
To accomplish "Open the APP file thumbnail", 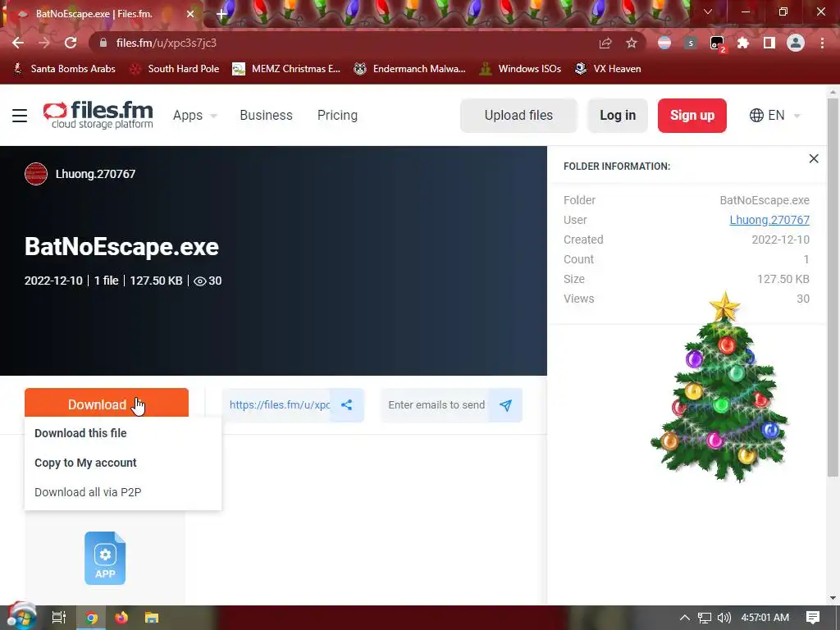I will click(x=105, y=558).
